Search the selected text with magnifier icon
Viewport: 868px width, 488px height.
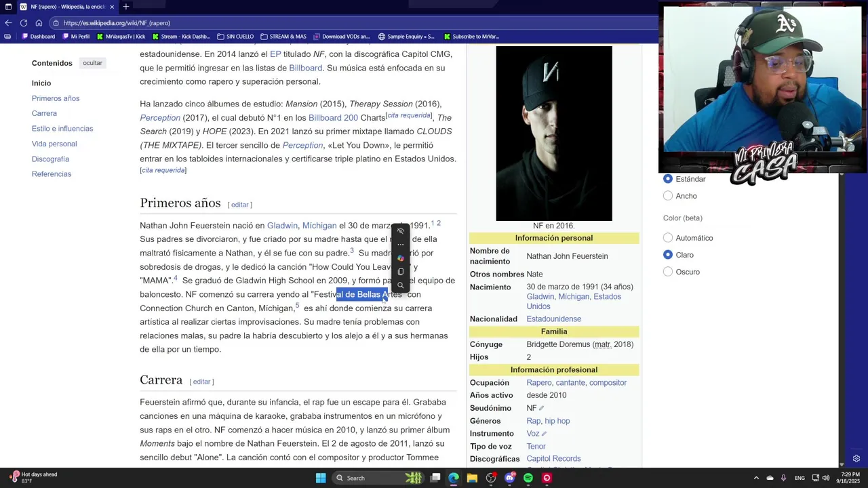click(x=400, y=285)
